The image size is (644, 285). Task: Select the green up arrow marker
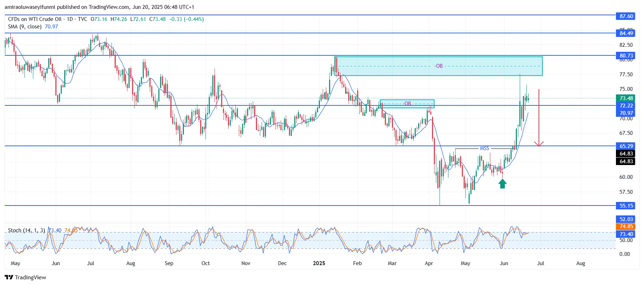tap(502, 183)
